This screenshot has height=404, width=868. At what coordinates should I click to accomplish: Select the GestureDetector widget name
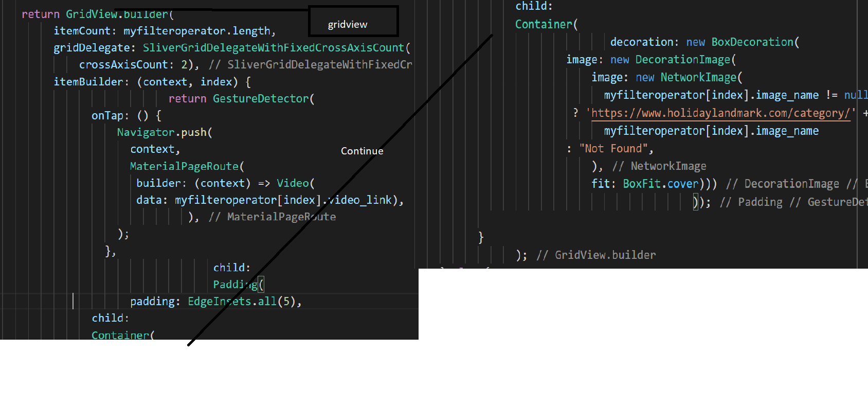[261, 99]
